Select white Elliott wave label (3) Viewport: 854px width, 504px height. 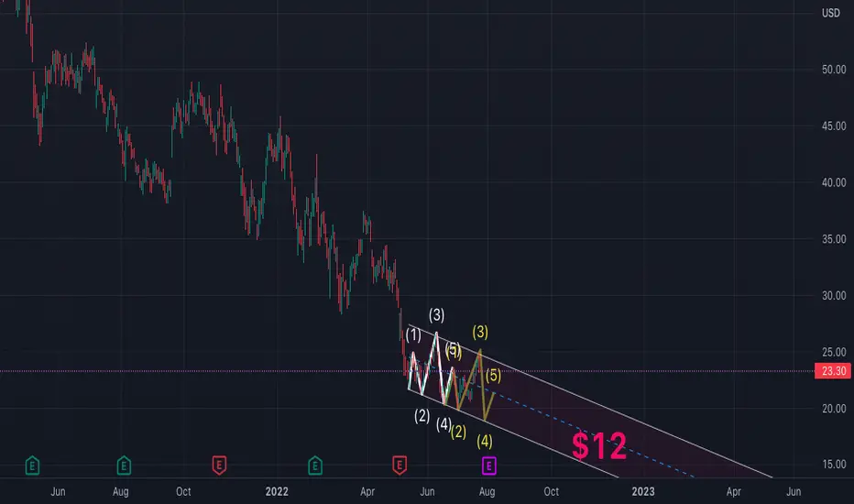tap(436, 315)
